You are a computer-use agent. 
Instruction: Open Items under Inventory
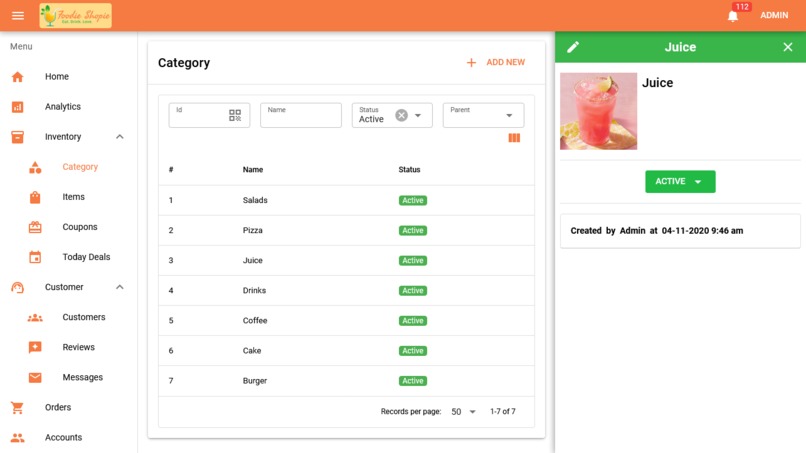(x=74, y=197)
